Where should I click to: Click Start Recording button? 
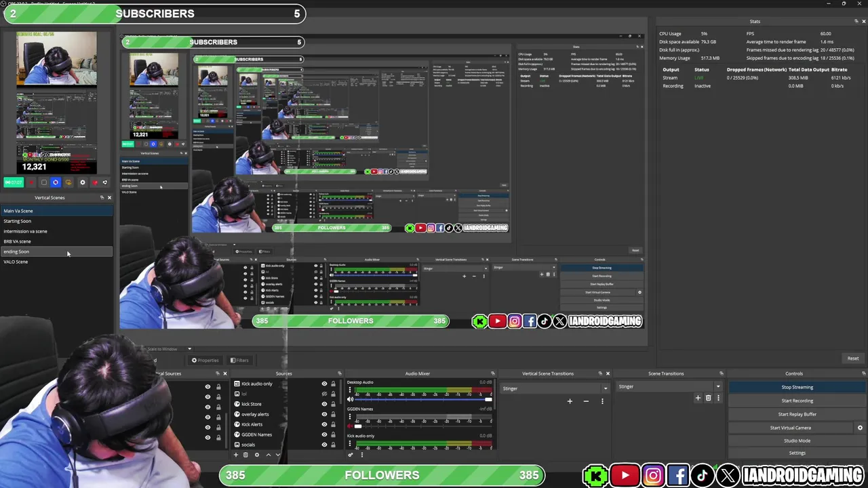click(x=797, y=401)
